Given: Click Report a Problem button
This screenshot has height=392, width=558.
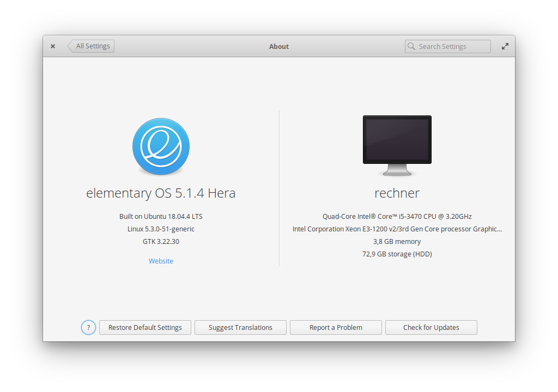Looking at the screenshot, I should (x=336, y=328).
